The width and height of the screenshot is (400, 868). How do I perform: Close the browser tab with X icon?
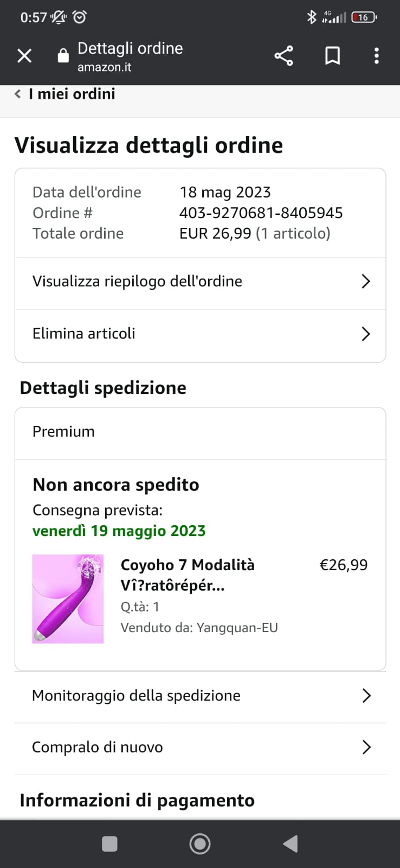[24, 56]
